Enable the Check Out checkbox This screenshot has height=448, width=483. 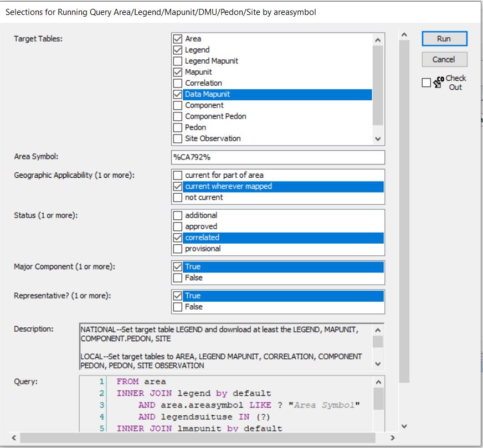click(427, 83)
